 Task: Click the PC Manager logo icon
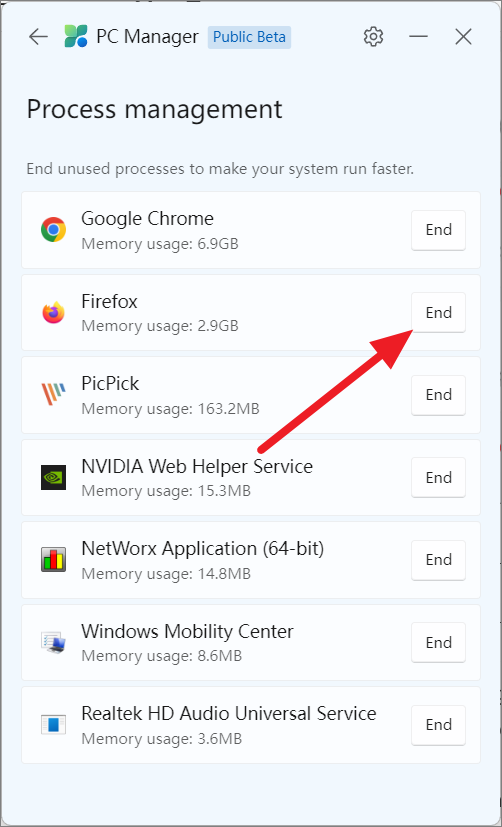[x=75, y=37]
